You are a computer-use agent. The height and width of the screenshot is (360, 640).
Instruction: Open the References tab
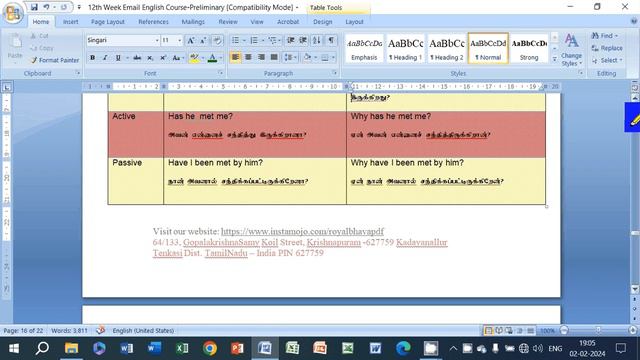point(153,22)
